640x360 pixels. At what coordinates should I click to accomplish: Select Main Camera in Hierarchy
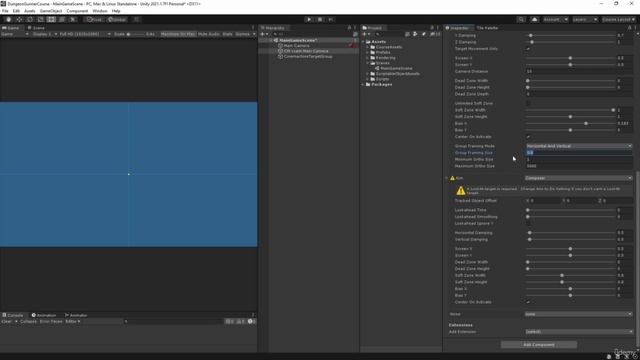(296, 46)
